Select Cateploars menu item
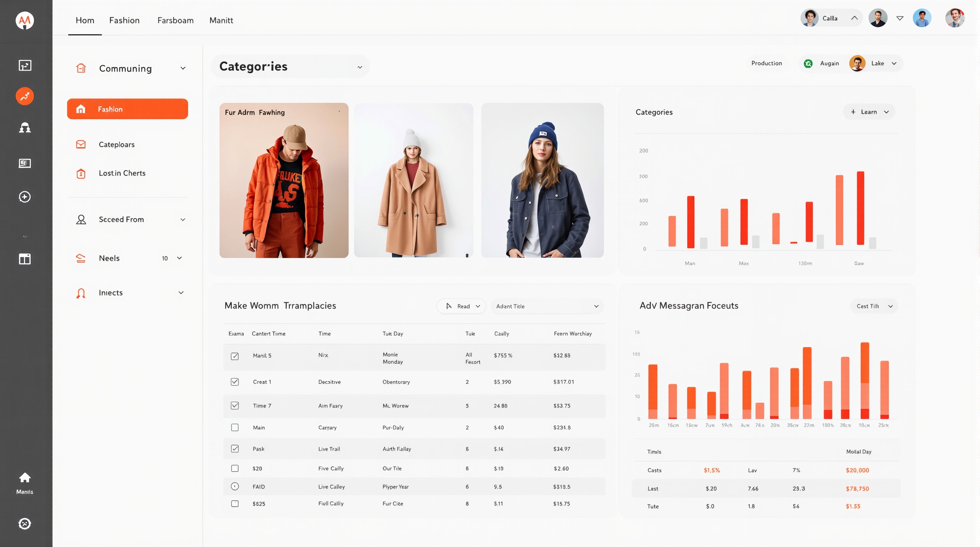 click(116, 145)
